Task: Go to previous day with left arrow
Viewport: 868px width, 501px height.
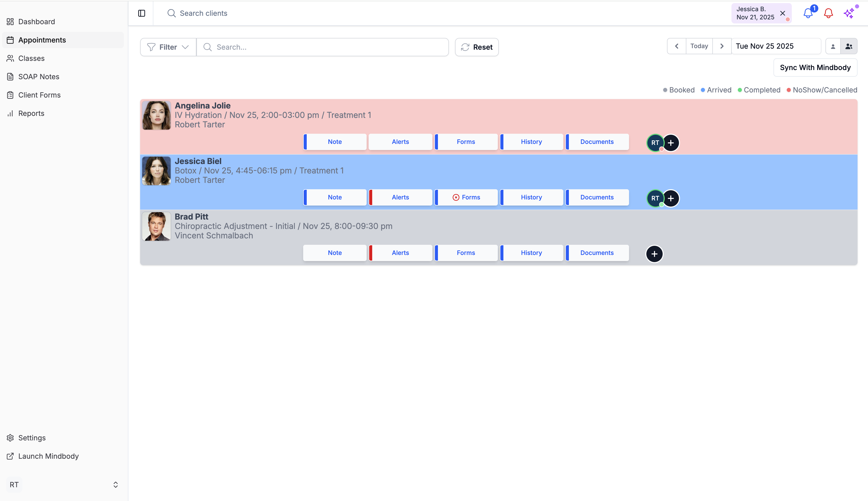Action: tap(677, 46)
